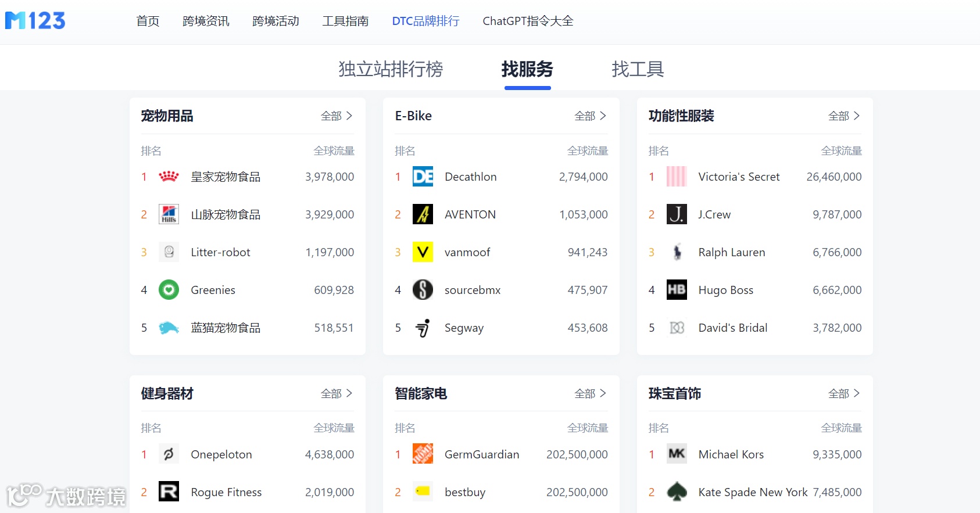The image size is (980, 513).
Task: Click the yellow vanmoof V logo
Action: (x=423, y=252)
